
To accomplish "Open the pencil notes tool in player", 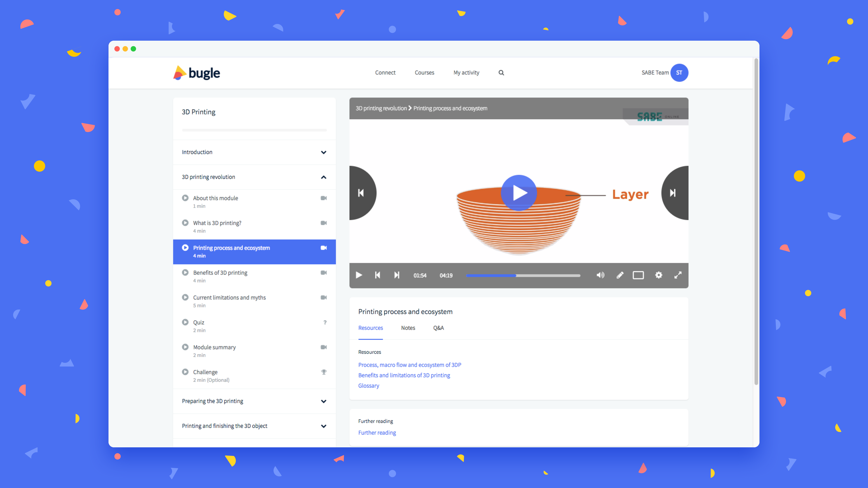I will click(620, 275).
